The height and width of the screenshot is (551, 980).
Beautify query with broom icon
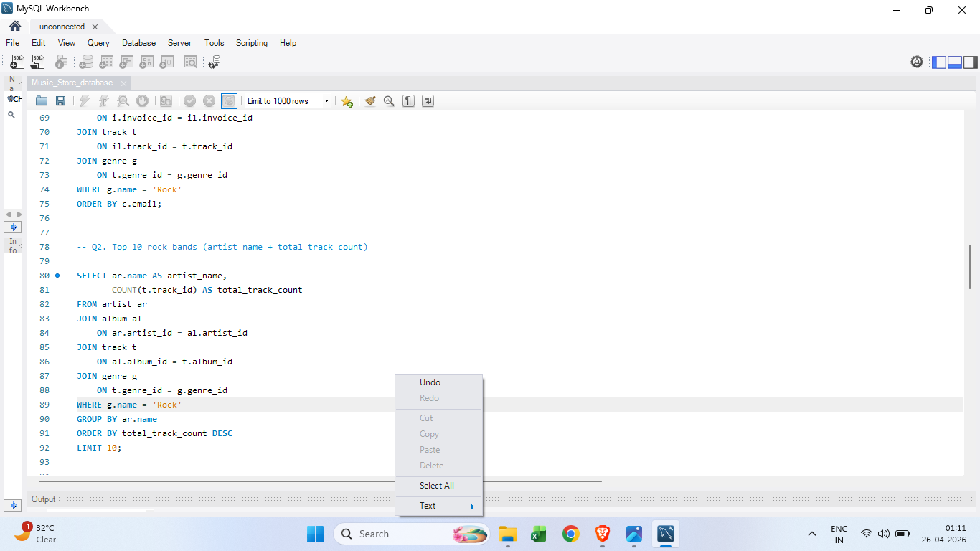click(x=370, y=101)
